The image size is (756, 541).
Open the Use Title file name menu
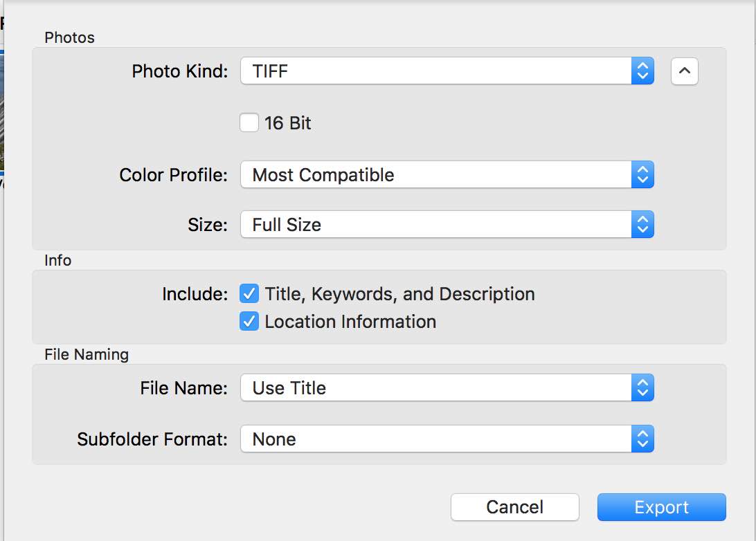click(x=436, y=388)
